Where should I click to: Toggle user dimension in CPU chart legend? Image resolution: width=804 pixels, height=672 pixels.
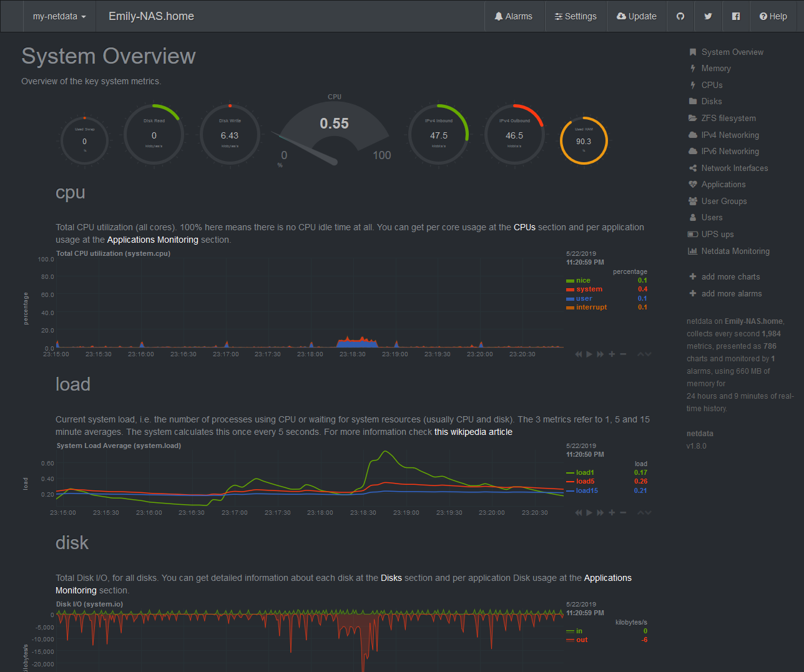[584, 298]
